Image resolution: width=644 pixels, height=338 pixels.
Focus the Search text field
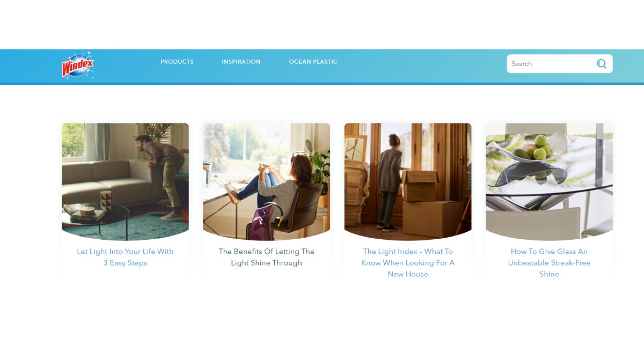552,64
